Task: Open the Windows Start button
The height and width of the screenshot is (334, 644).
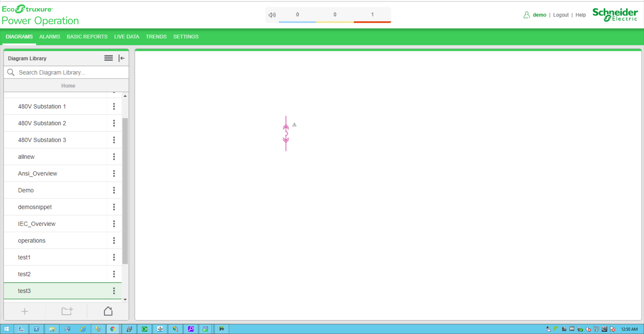Action: (x=6, y=329)
